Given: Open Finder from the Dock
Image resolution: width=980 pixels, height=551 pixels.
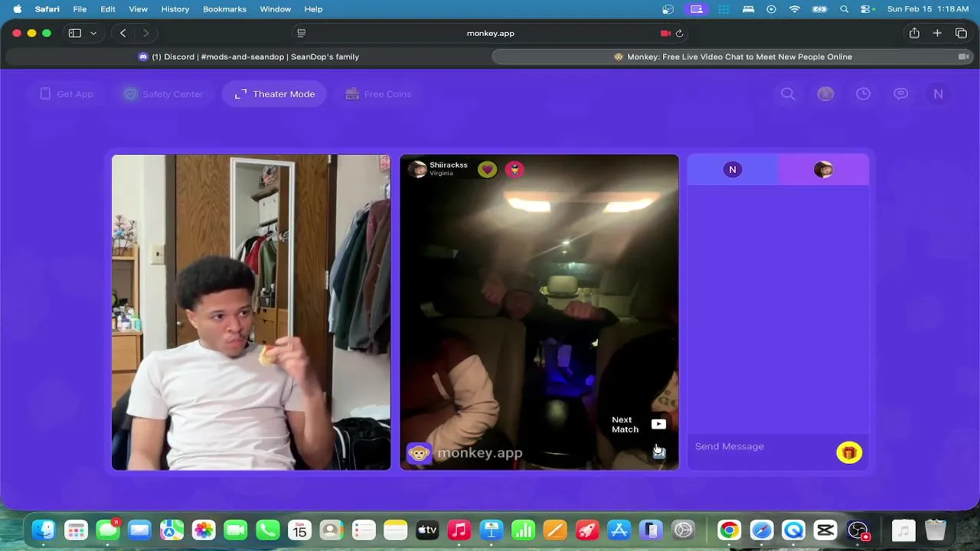Looking at the screenshot, I should [44, 530].
